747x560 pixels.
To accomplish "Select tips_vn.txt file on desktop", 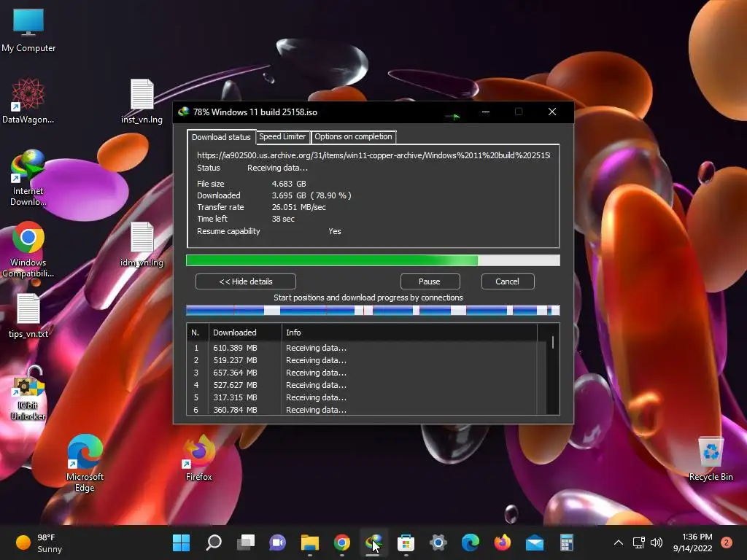I will tap(28, 315).
